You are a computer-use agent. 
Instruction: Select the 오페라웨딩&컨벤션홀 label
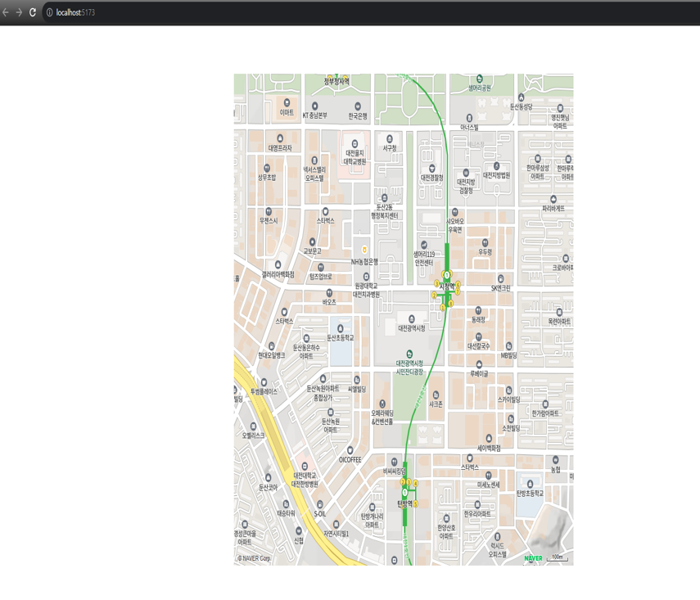(382, 417)
